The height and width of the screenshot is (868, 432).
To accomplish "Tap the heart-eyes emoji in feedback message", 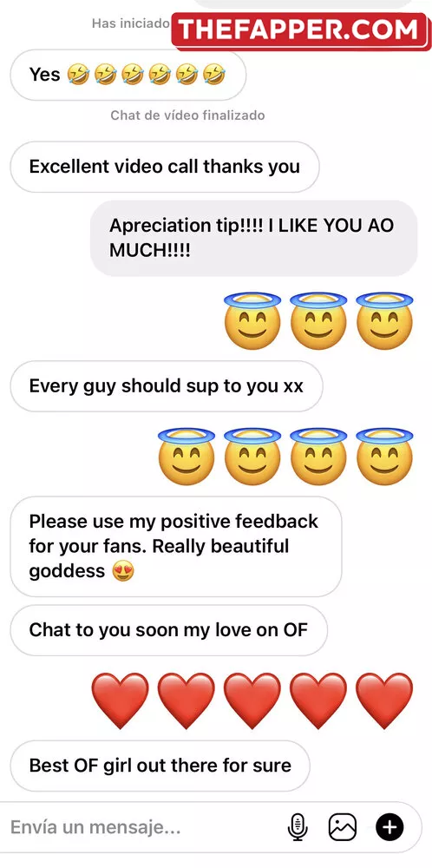I will coord(123,571).
